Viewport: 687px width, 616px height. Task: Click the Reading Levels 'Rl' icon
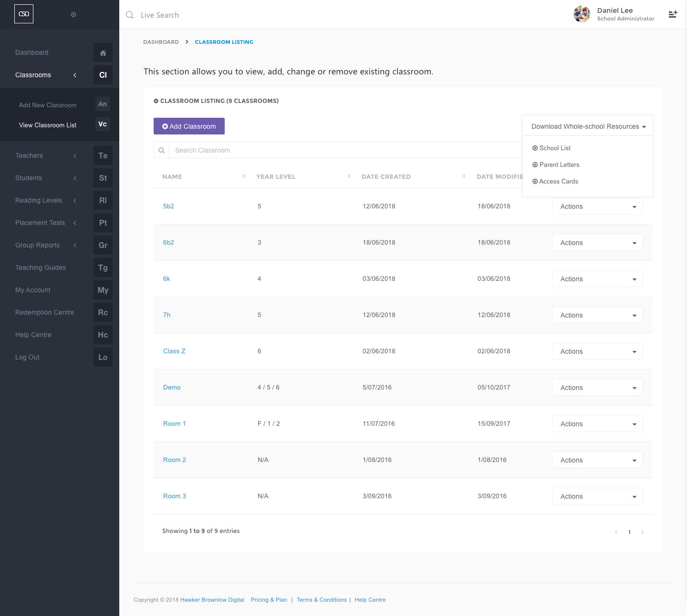tap(103, 201)
